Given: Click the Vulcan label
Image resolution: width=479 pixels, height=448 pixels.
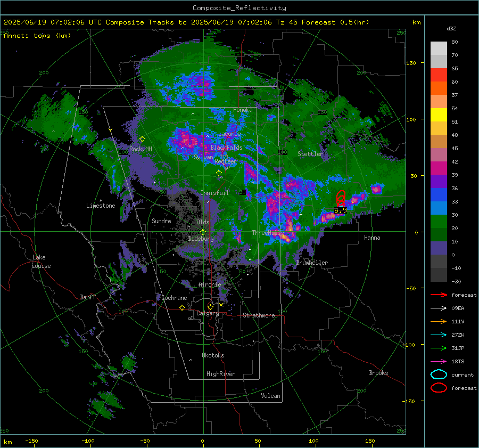Looking at the screenshot, I should point(271,395).
